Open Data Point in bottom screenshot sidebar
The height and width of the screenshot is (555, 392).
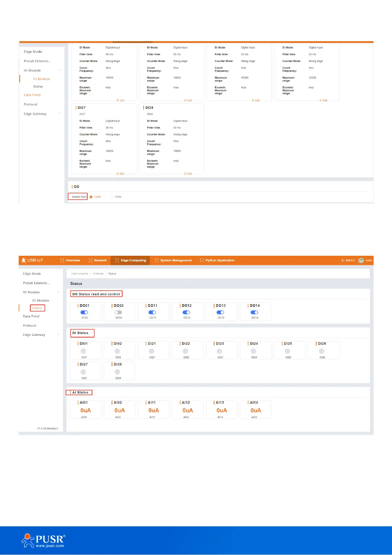[x=31, y=316]
